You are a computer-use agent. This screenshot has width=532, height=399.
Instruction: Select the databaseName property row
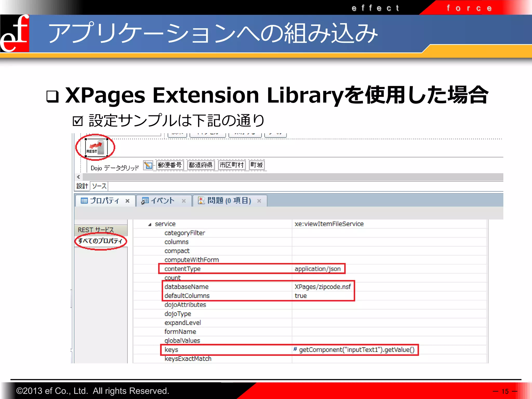[310, 287]
